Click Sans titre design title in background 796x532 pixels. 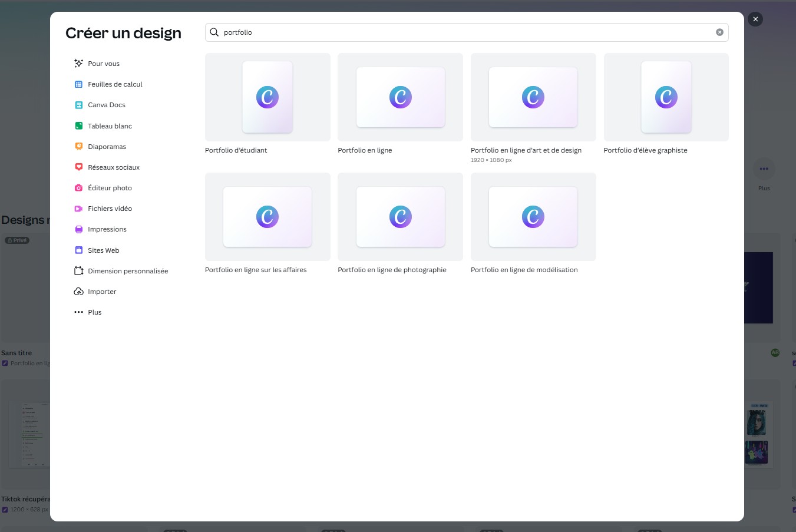[x=16, y=353]
